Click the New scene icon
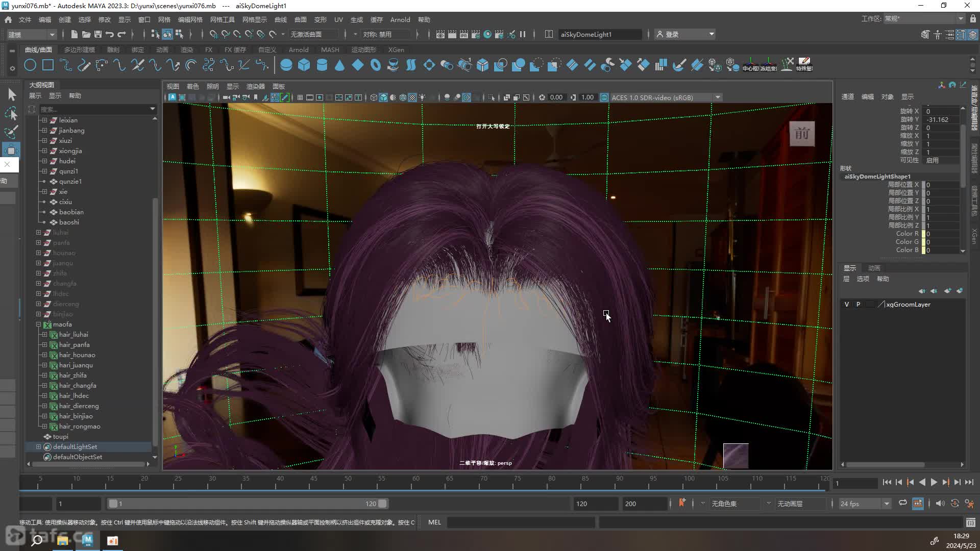The image size is (980, 551). click(x=74, y=34)
